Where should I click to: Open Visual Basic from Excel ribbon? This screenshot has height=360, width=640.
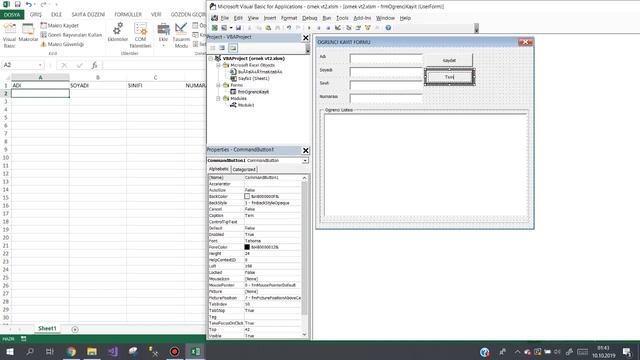[x=9, y=35]
